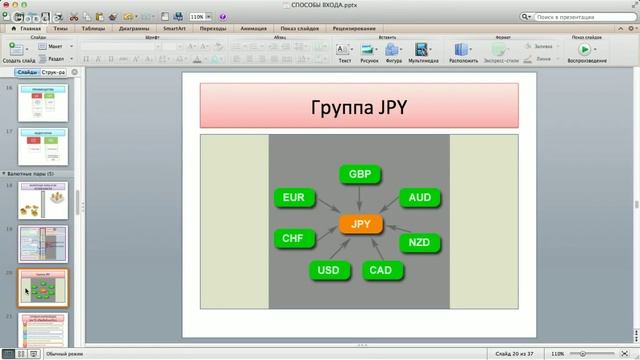Click the Рисунок insert picture icon
The height and width of the screenshot is (360, 640).
(x=367, y=49)
